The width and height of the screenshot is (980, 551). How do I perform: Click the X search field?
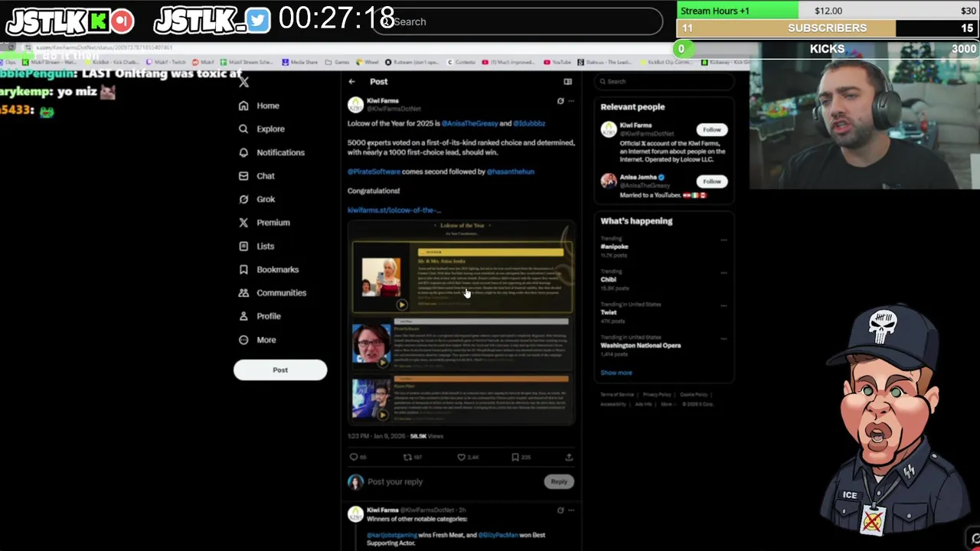coord(663,81)
